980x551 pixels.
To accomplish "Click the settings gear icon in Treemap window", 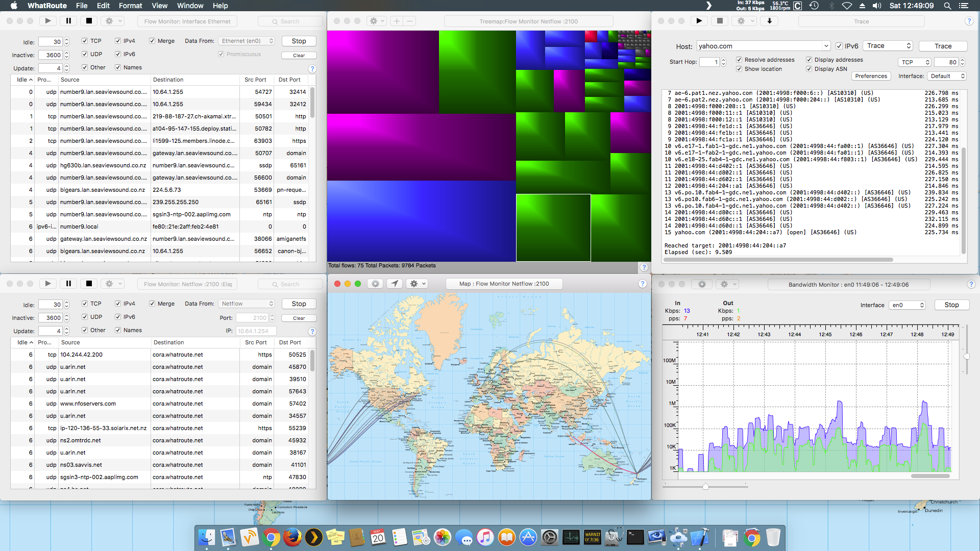I will (373, 21).
